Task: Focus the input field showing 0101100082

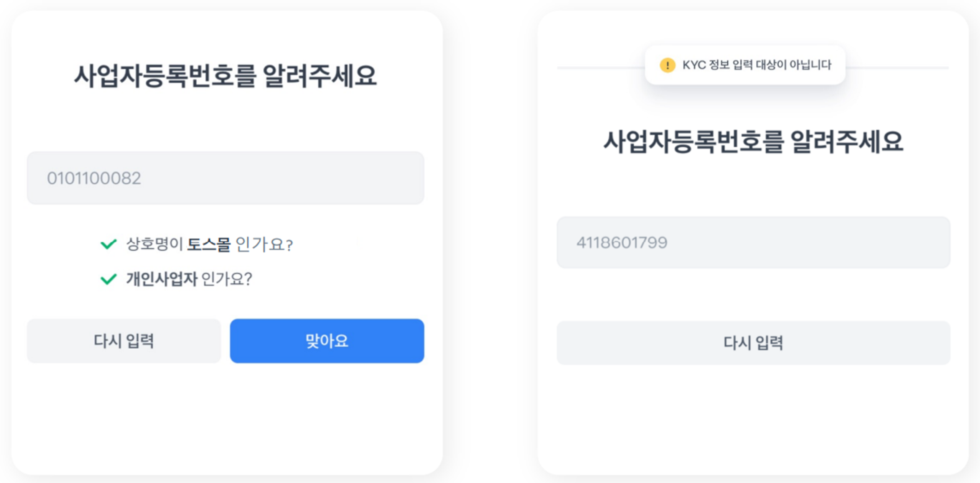Action: click(x=225, y=178)
